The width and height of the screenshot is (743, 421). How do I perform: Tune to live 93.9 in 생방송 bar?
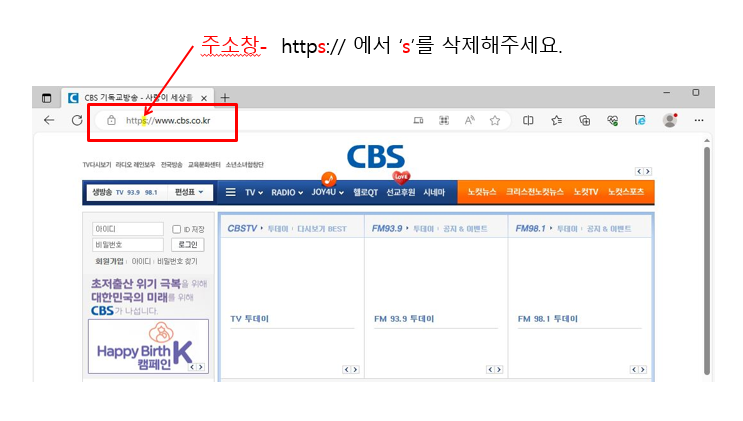pyautogui.click(x=133, y=192)
